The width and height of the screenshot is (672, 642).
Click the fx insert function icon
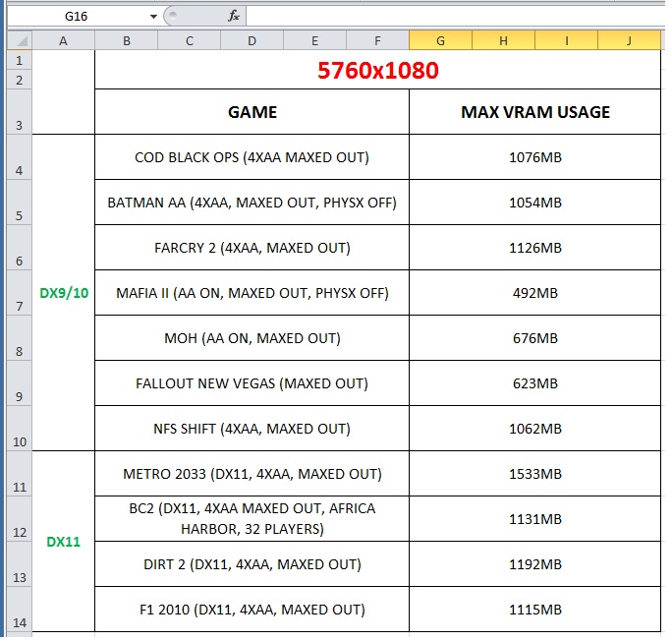pyautogui.click(x=233, y=17)
